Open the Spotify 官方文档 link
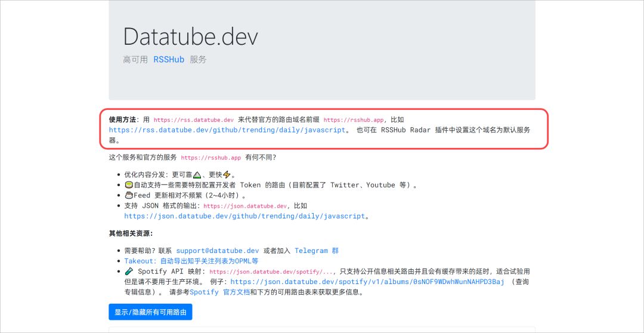The height and width of the screenshot is (333, 644). coord(219,292)
